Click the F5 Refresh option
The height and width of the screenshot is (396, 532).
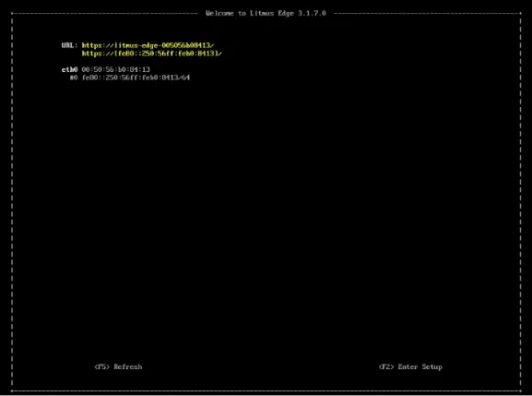coord(118,366)
